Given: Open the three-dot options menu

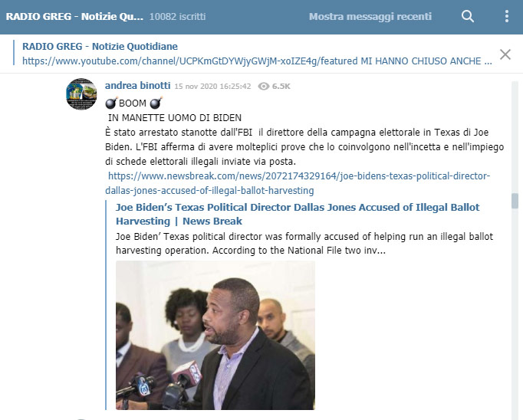Looking at the screenshot, I should (x=507, y=16).
